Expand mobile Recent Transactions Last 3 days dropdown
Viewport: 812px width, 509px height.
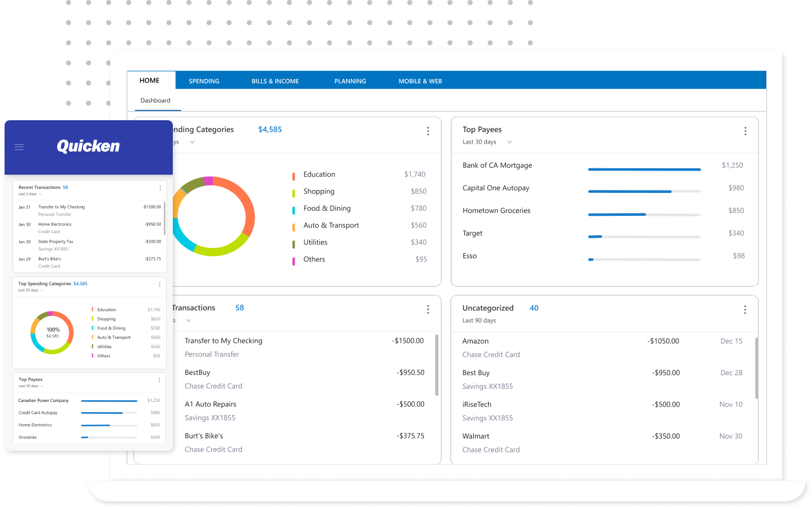tap(41, 194)
